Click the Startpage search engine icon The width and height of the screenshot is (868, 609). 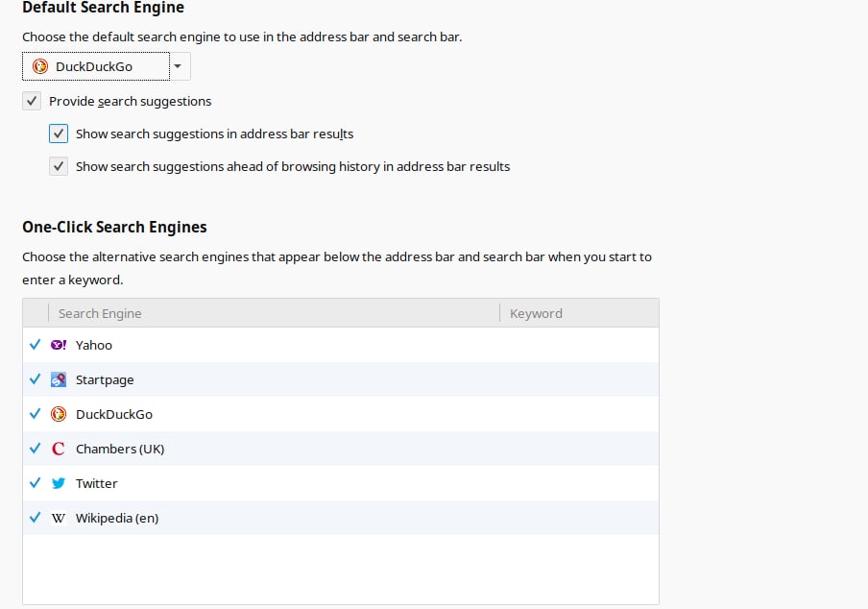click(x=59, y=379)
